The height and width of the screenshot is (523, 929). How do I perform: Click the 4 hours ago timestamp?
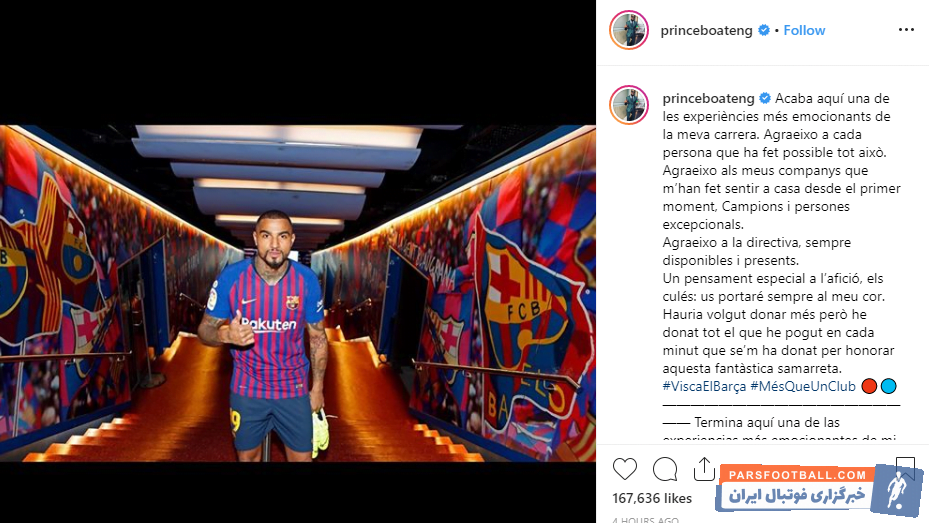click(646, 520)
